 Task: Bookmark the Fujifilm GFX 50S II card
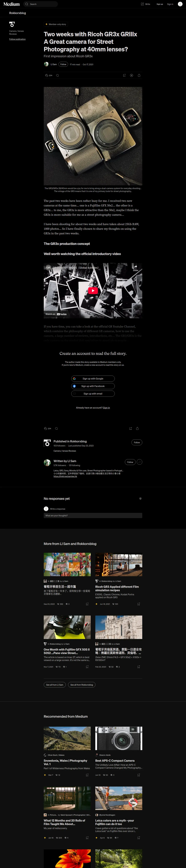pyautogui.click(x=87, y=667)
